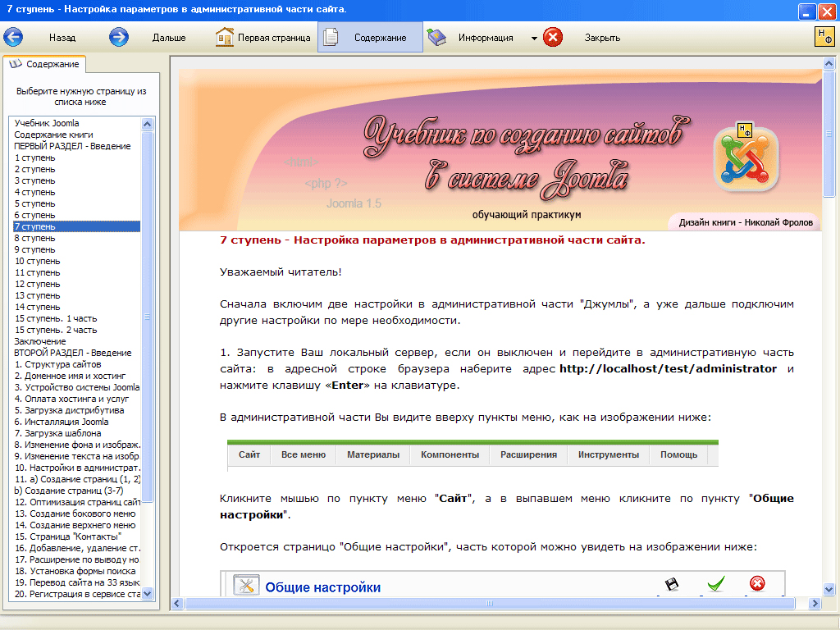Viewport: 840px width, 630px height.
Task: Click the Дизайн книги - Николай Фролов label
Action: pyautogui.click(x=746, y=222)
